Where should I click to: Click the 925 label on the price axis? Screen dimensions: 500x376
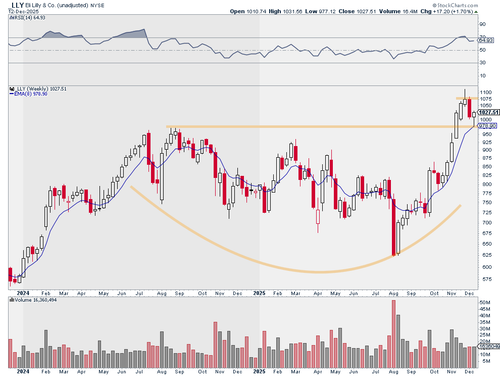(487, 142)
